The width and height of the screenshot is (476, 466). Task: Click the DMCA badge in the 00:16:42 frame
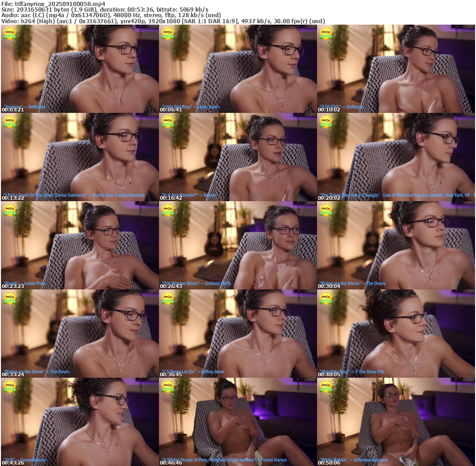pyautogui.click(x=168, y=122)
